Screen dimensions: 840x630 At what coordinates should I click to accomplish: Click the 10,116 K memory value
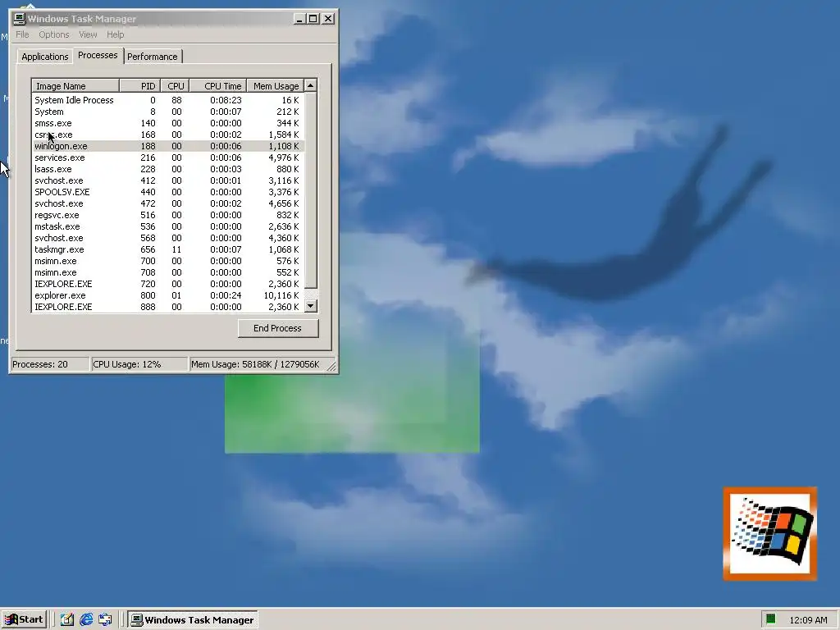pos(281,295)
